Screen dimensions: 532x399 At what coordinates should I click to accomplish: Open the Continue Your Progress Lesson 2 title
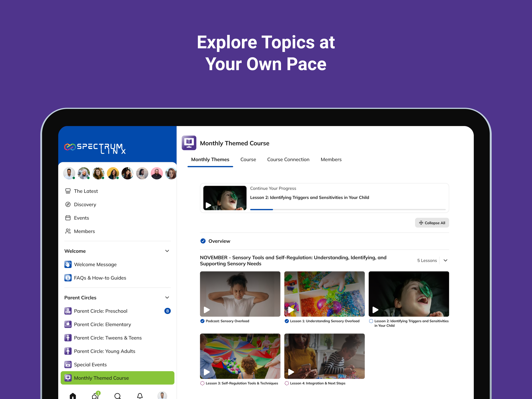click(310, 197)
